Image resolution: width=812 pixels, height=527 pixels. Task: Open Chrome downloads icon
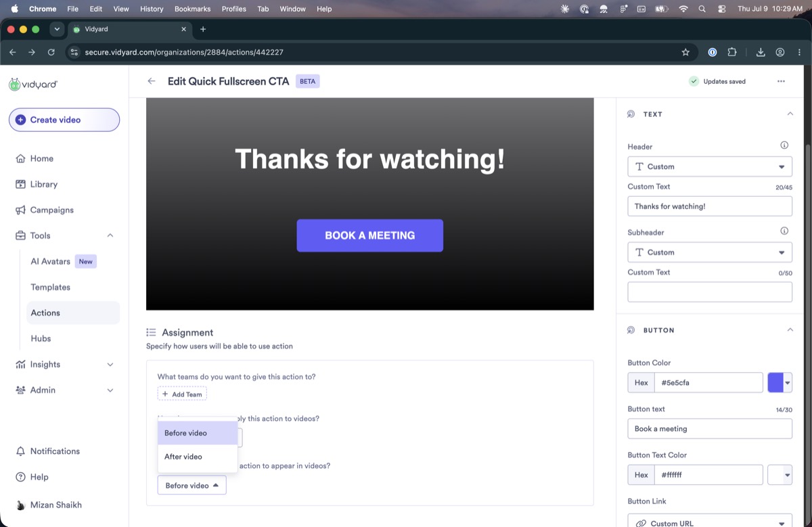pyautogui.click(x=761, y=52)
